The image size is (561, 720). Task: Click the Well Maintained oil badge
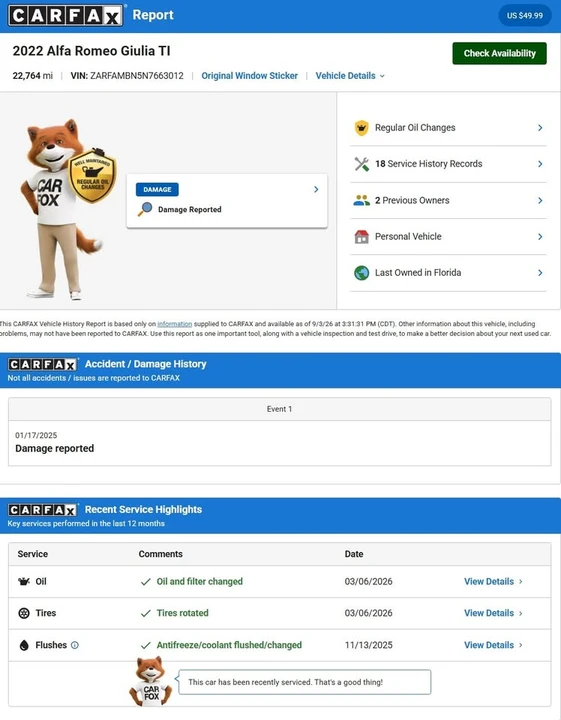pos(92,175)
